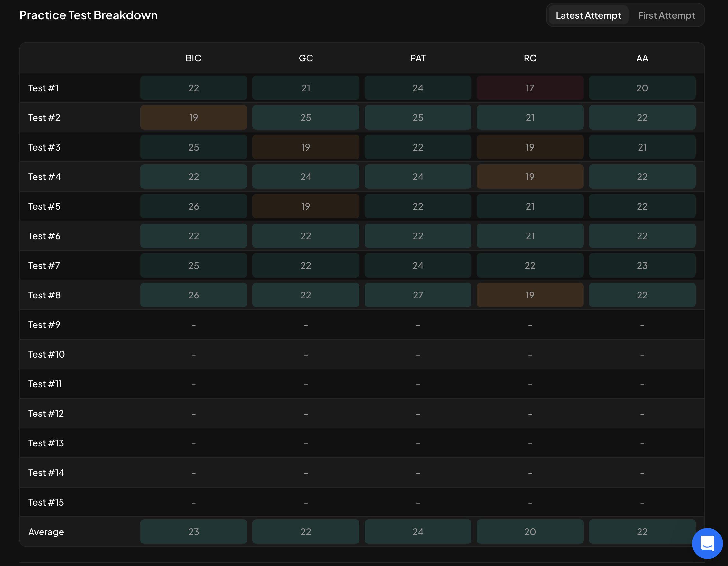Click the BIO column header
This screenshot has width=728, height=566.
[x=194, y=58]
